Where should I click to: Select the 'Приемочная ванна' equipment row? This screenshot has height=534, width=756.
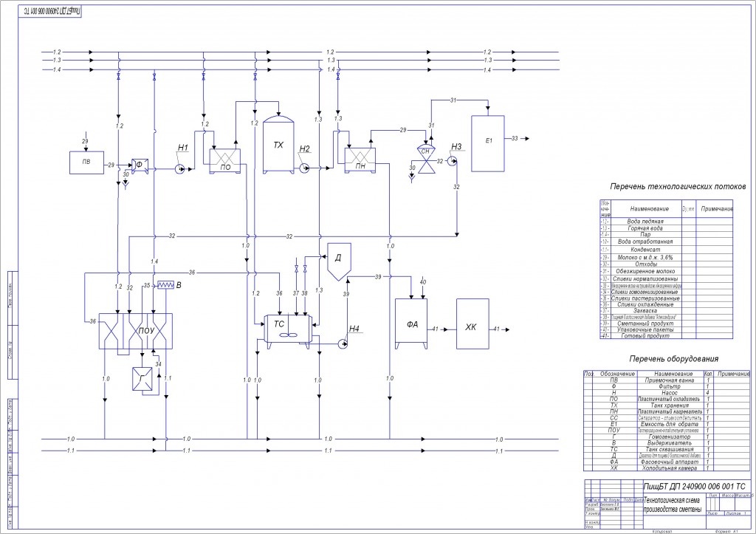[x=667, y=380]
